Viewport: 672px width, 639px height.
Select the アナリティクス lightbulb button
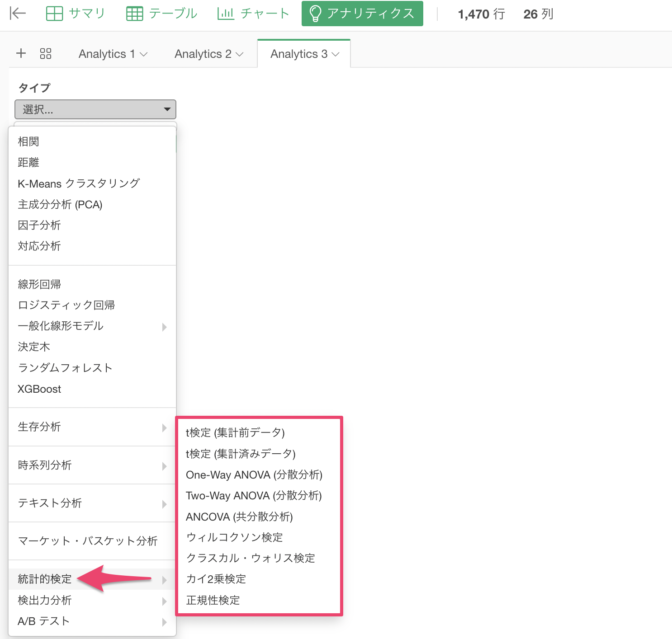pos(362,14)
